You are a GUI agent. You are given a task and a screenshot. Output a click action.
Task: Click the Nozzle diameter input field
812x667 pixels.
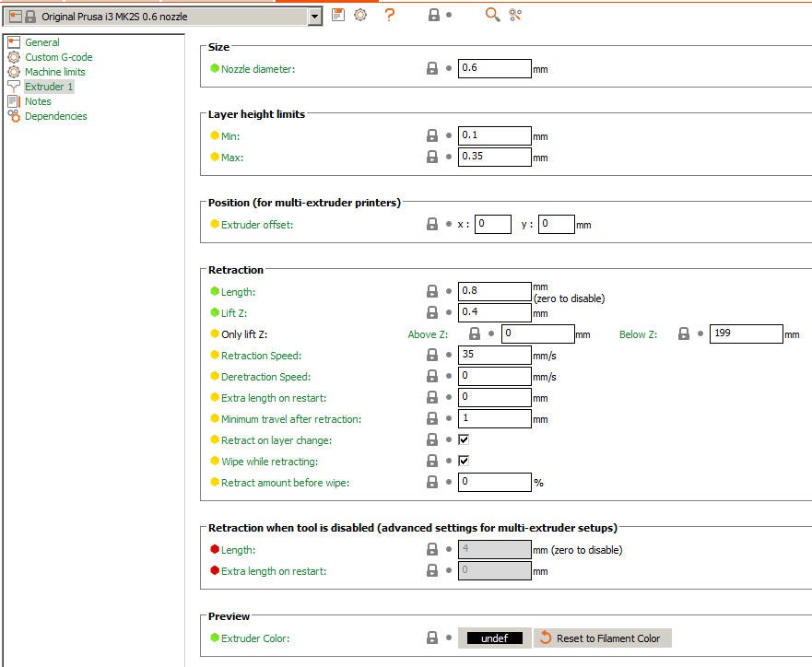(495, 68)
